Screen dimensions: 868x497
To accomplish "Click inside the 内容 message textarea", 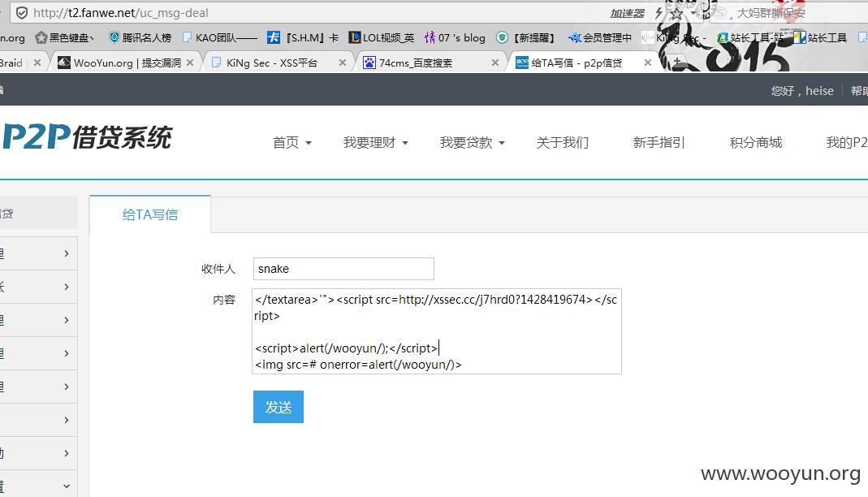I will (437, 331).
